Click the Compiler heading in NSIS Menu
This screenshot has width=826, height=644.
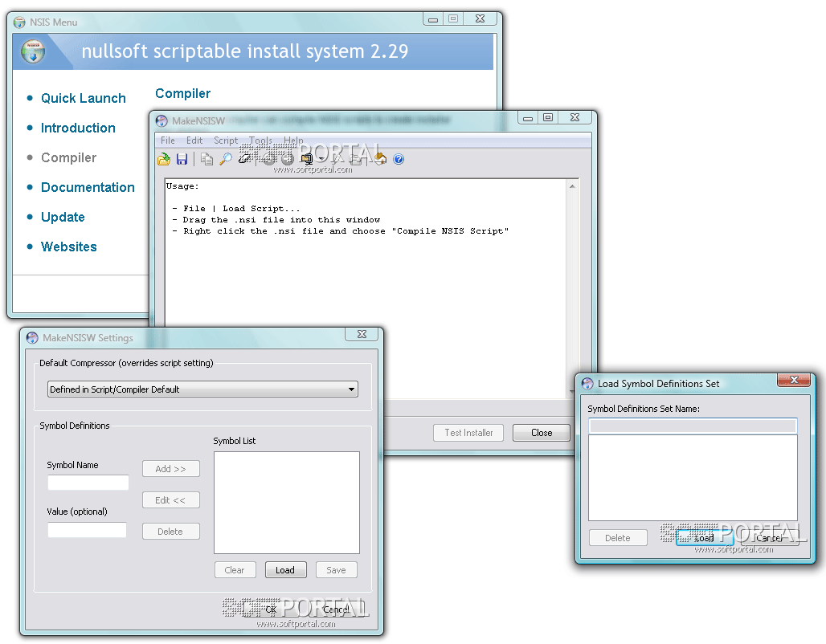[182, 94]
